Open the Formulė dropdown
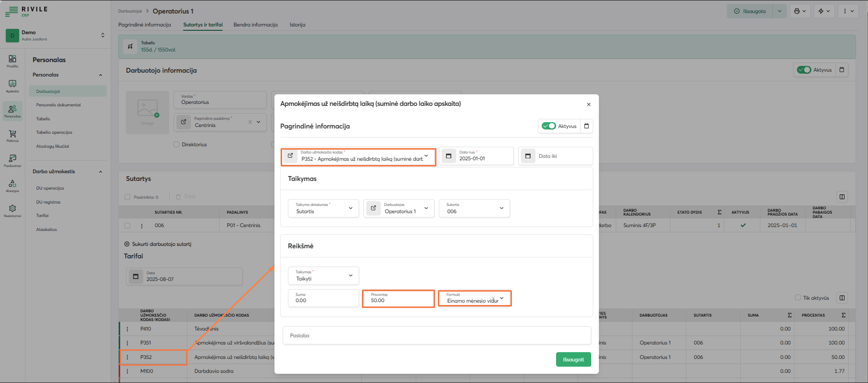The height and width of the screenshot is (383, 868). [474, 299]
